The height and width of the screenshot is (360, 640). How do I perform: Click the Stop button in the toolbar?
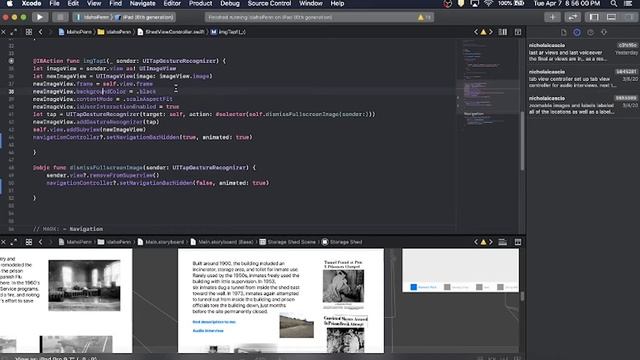[60, 17]
